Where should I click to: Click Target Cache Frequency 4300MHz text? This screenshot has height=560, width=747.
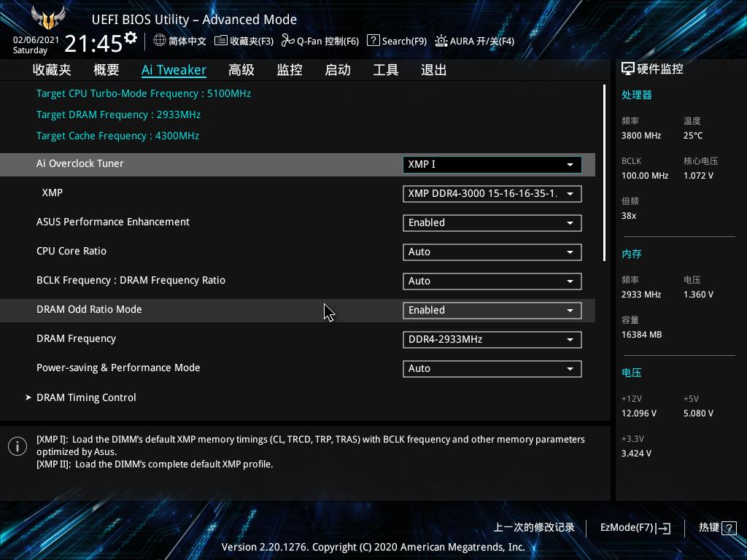(x=117, y=136)
